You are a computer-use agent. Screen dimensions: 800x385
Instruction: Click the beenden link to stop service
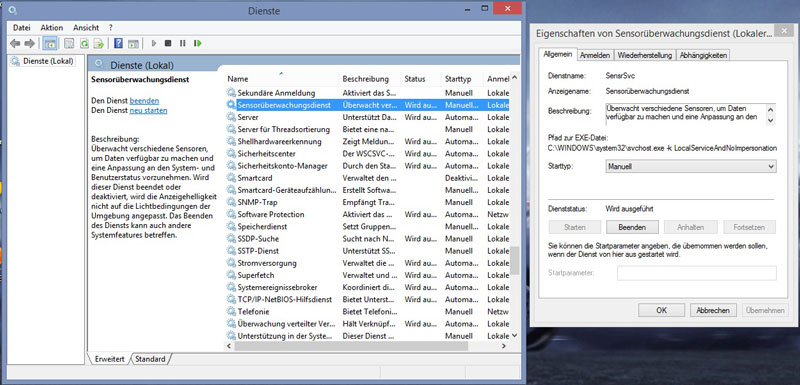pos(144,100)
